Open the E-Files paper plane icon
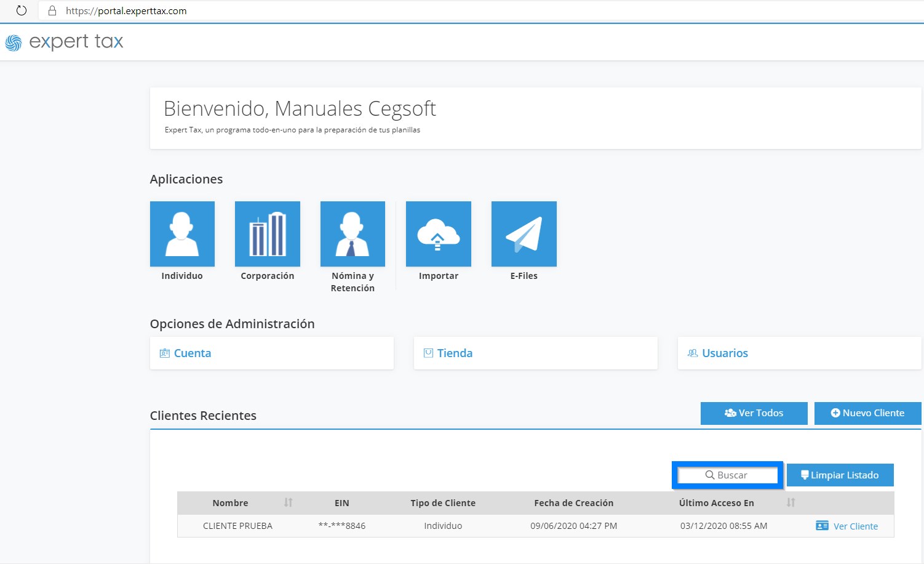This screenshot has width=924, height=564. pyautogui.click(x=524, y=234)
